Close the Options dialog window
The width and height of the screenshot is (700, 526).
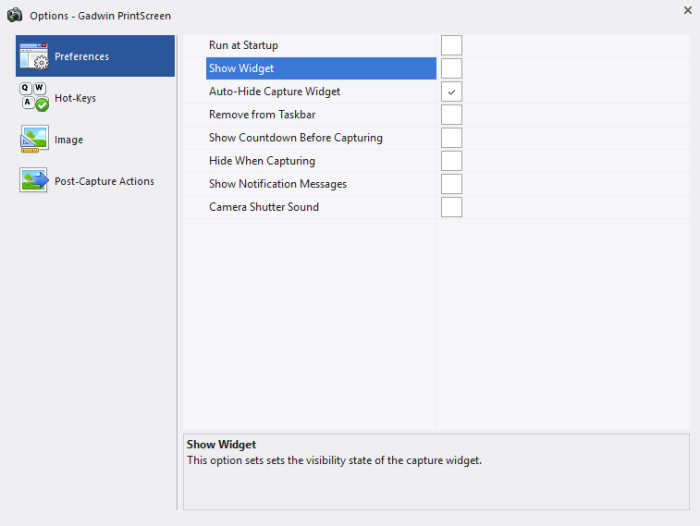688,10
